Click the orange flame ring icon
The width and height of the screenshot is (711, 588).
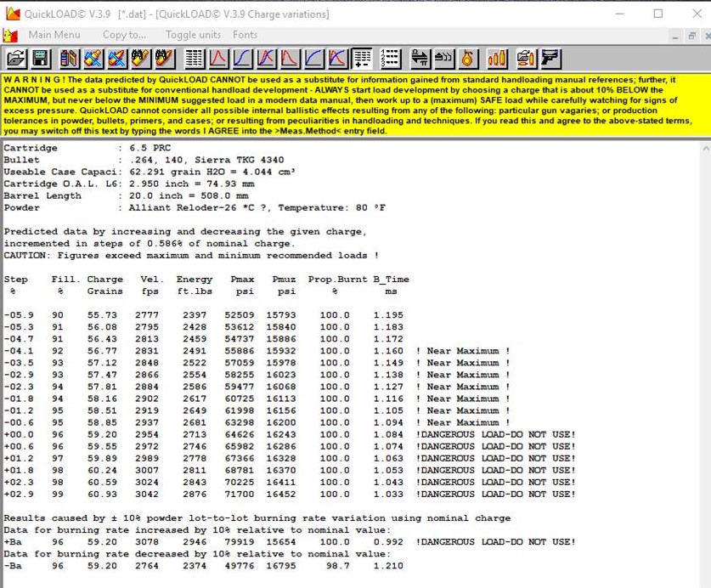(467, 59)
